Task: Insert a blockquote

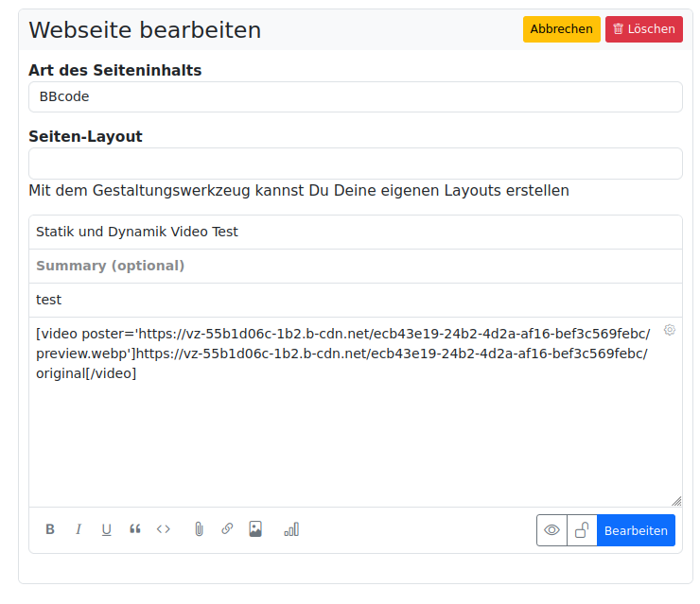Action: coord(135,529)
